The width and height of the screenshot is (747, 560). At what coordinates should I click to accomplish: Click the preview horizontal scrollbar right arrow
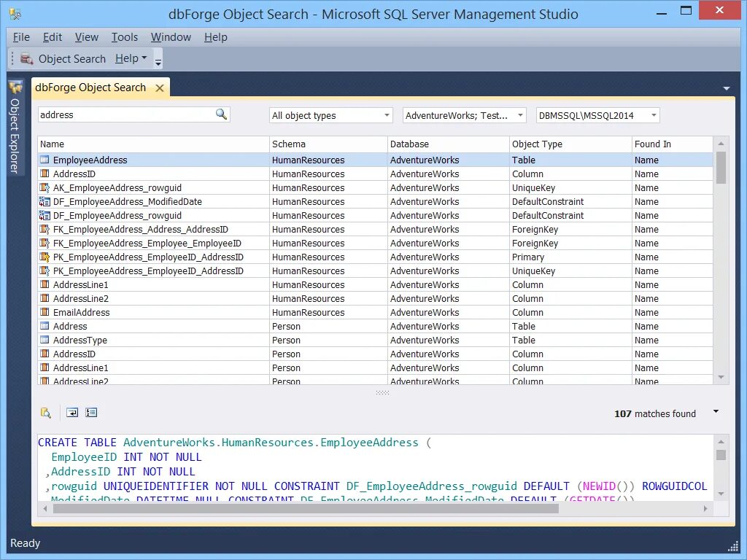[x=705, y=508]
